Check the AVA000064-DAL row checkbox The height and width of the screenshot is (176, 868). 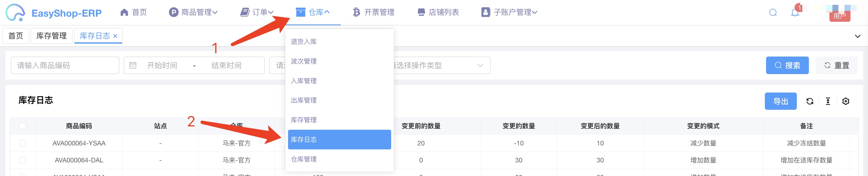pos(23,160)
